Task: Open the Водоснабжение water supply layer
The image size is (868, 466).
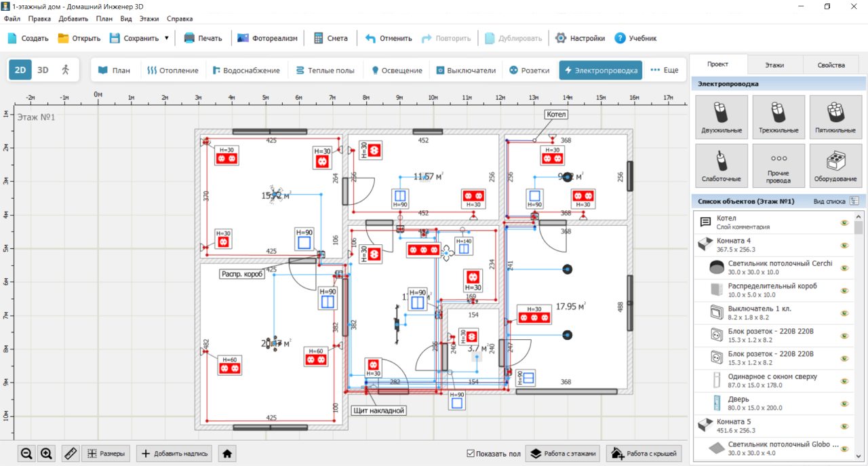Action: 246,70
